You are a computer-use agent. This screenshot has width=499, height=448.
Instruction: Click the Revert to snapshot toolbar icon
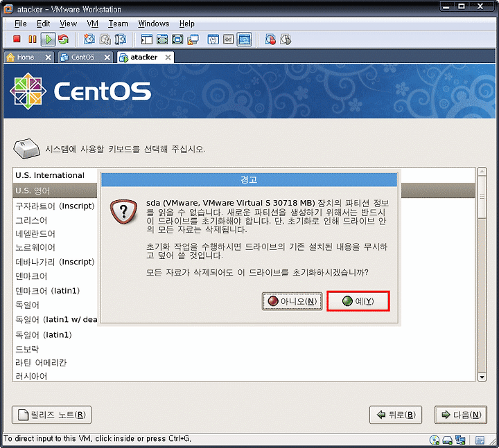[x=105, y=39]
